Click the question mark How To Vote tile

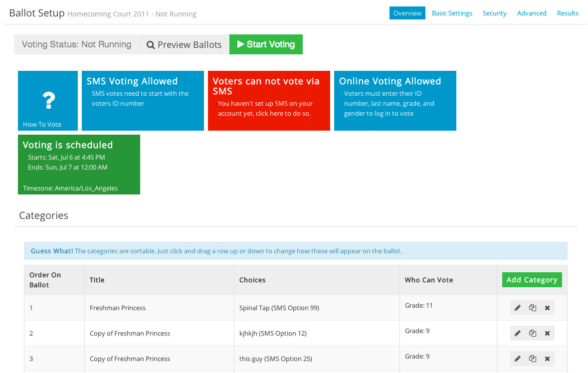[x=48, y=101]
